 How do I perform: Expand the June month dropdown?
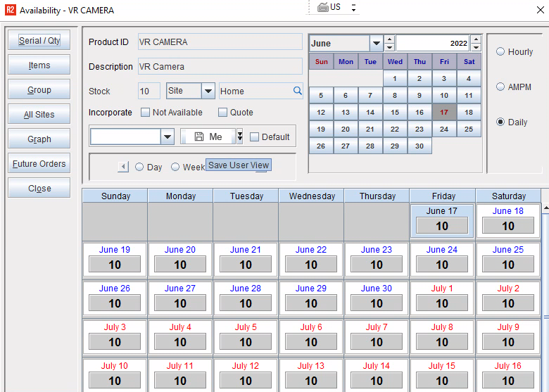coord(376,43)
